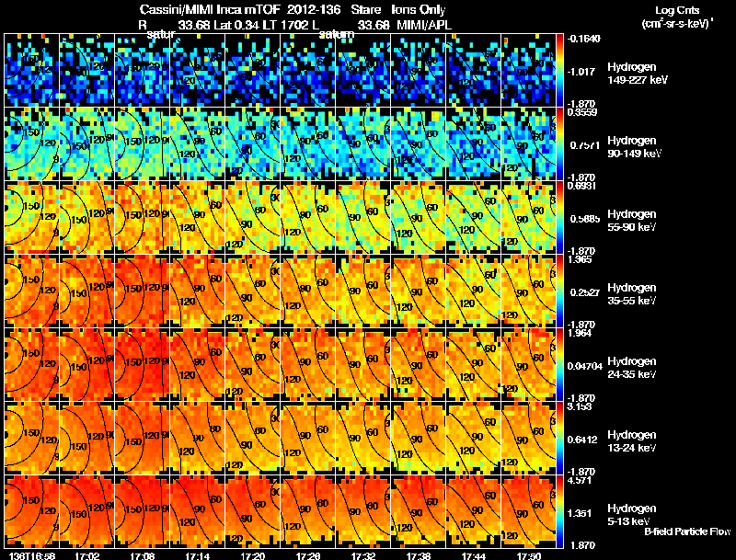Image resolution: width=736 pixels, height=560 pixels.
Task: Click the 55-90 keV color bar
Action: tap(559, 218)
